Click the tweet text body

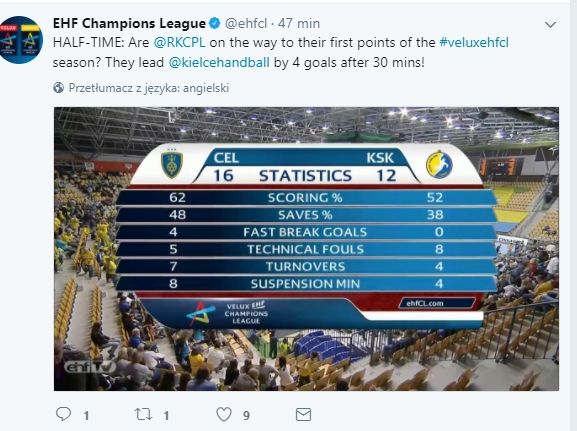(281, 52)
